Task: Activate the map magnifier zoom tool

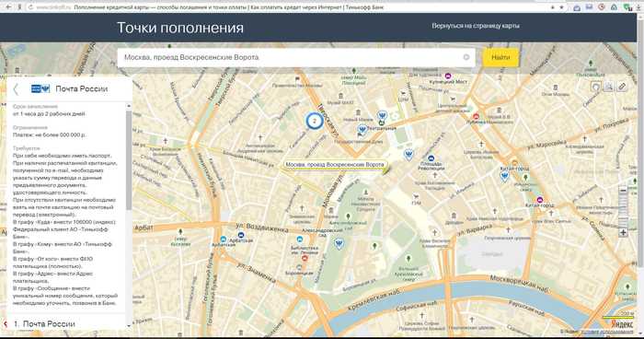Action: point(609,87)
